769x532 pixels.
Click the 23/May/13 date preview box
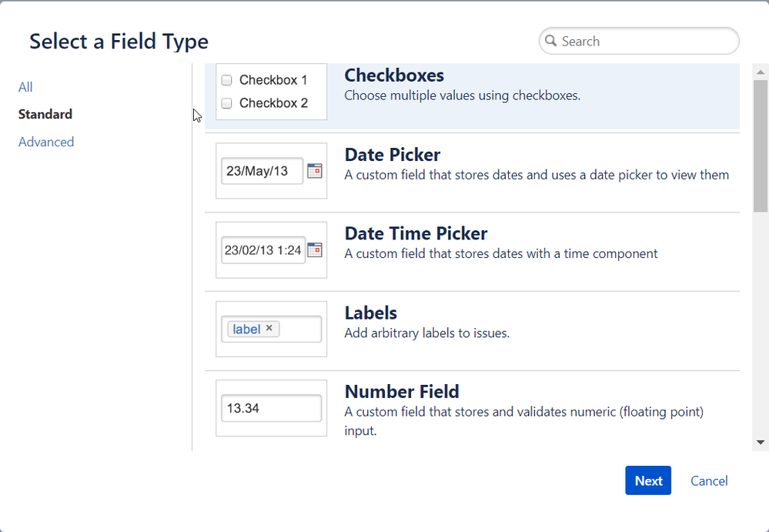[x=262, y=171]
